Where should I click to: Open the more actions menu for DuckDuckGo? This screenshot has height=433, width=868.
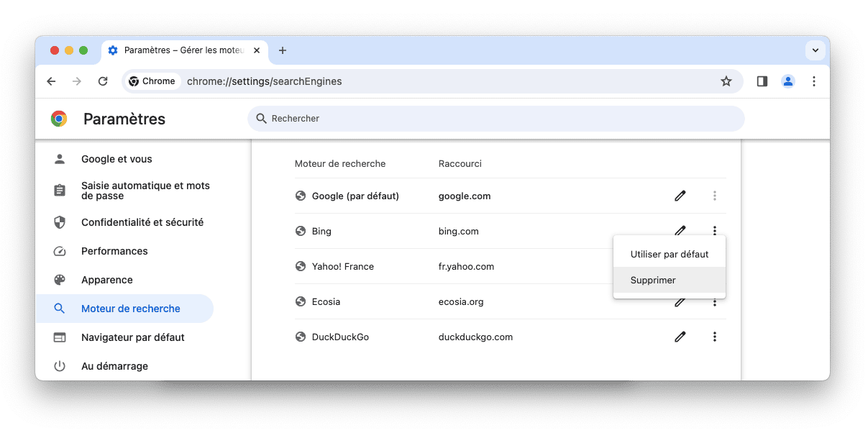tap(714, 337)
